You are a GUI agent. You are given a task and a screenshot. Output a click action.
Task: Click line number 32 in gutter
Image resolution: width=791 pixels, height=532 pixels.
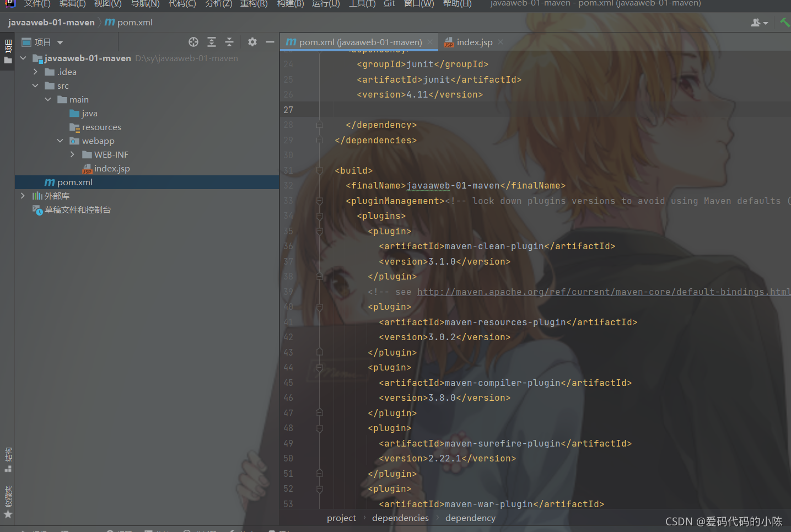coord(288,186)
